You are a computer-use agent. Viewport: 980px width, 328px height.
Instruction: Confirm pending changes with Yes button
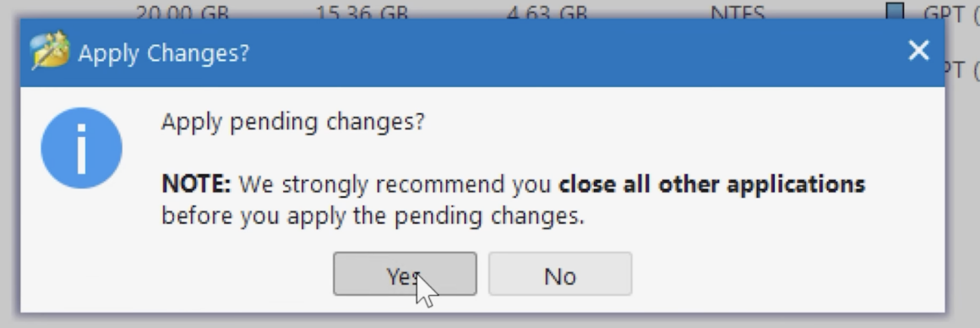405,274
